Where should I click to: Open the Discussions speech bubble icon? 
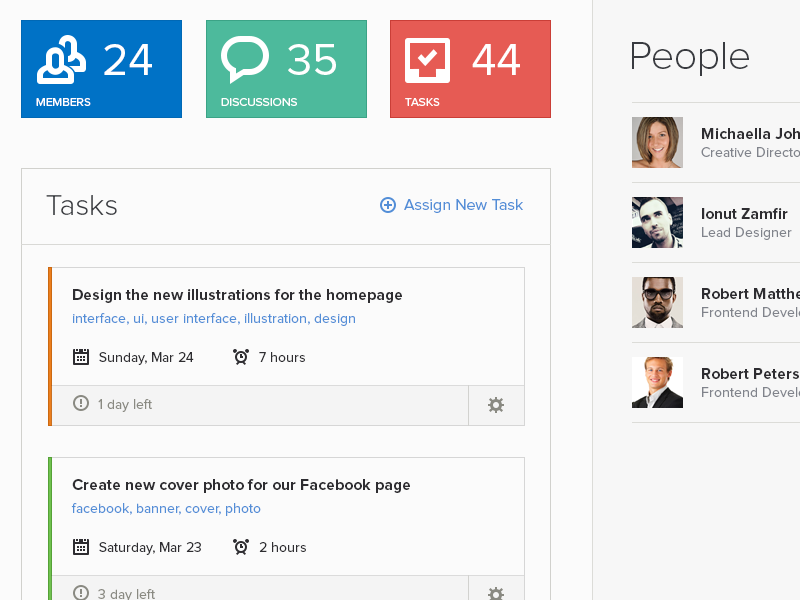(245, 60)
